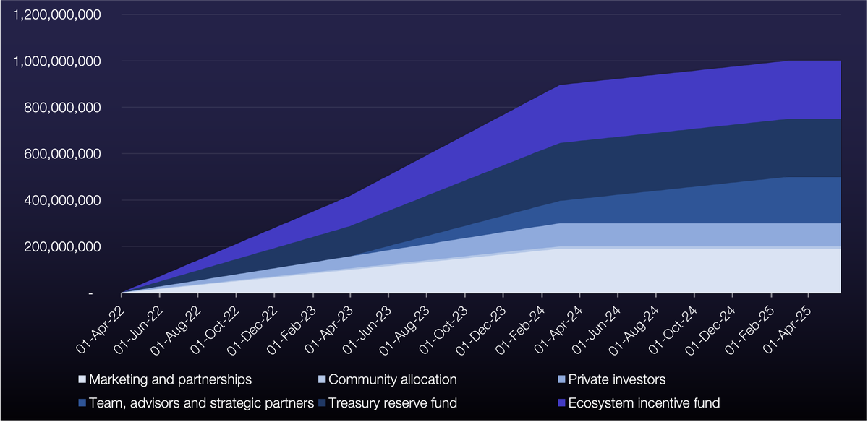Select the Marketing and partnerships legend text

pyautogui.click(x=170, y=379)
